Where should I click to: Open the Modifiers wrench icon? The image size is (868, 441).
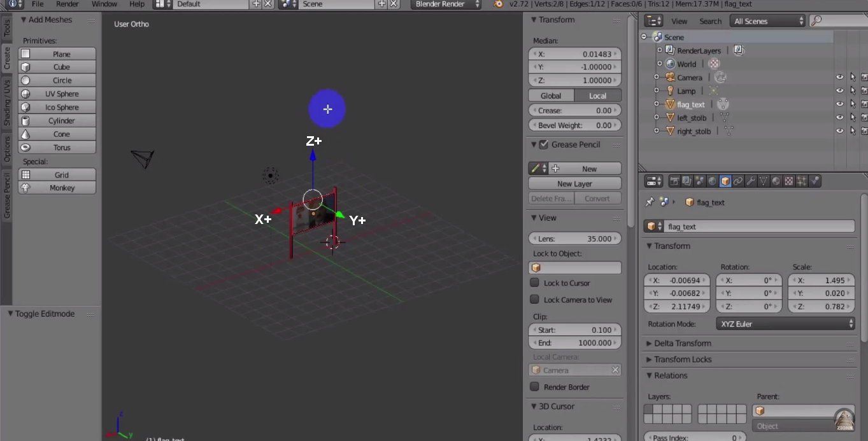click(x=750, y=181)
